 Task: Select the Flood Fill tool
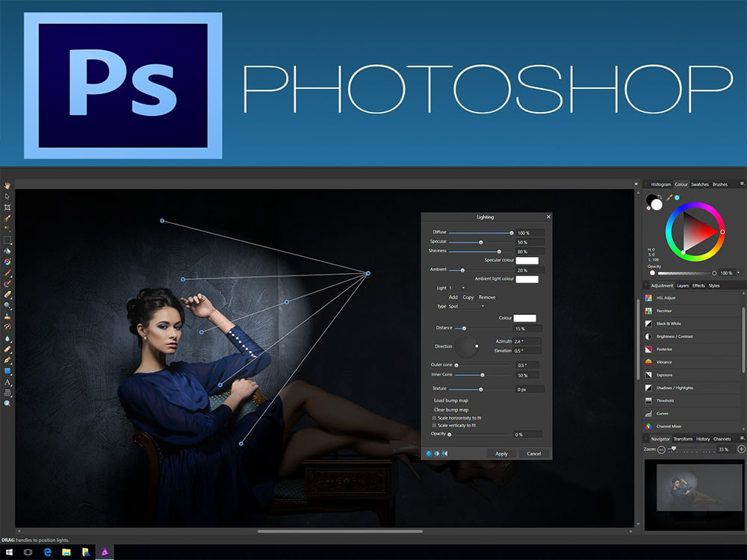point(7,251)
